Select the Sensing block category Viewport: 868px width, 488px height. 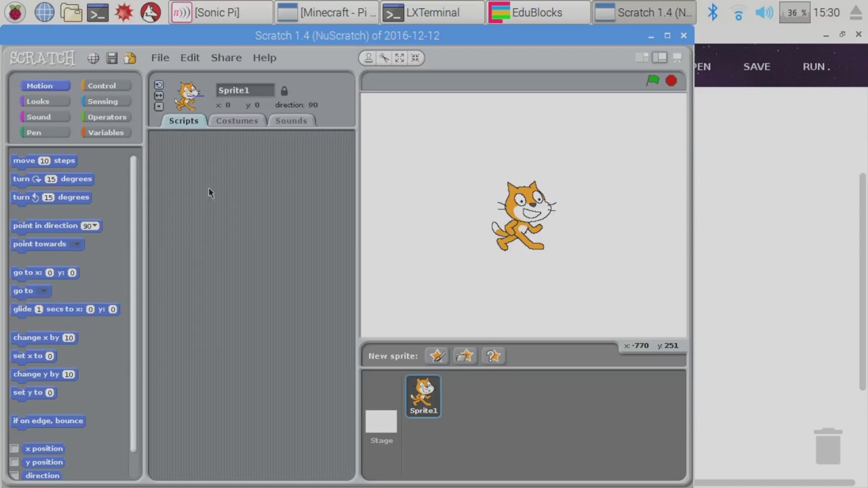[x=106, y=102]
